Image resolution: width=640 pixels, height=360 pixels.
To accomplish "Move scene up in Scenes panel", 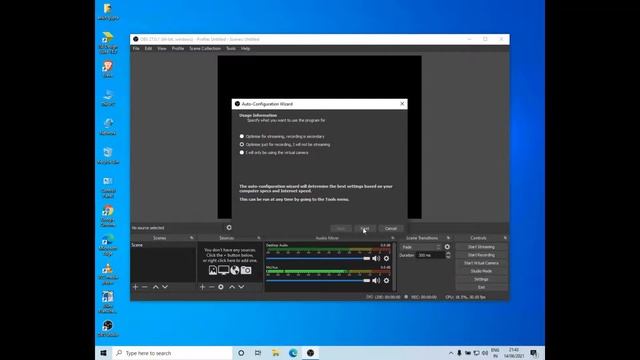I will coord(156,287).
